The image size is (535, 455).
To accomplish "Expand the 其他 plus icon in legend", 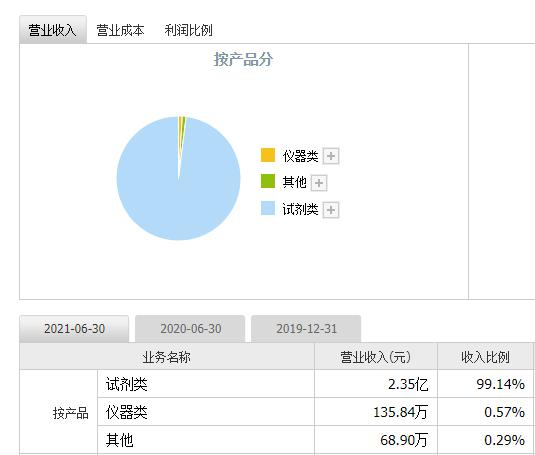I will [x=319, y=183].
